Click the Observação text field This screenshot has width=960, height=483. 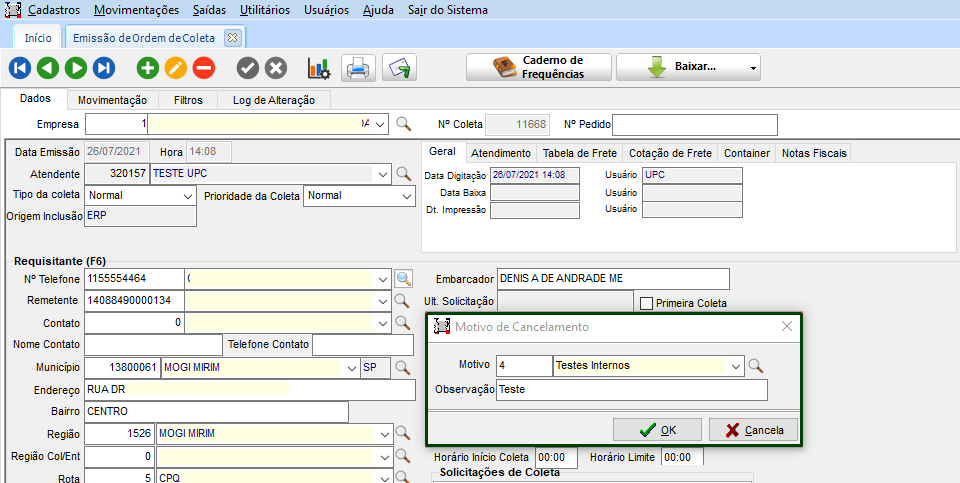coord(632,390)
